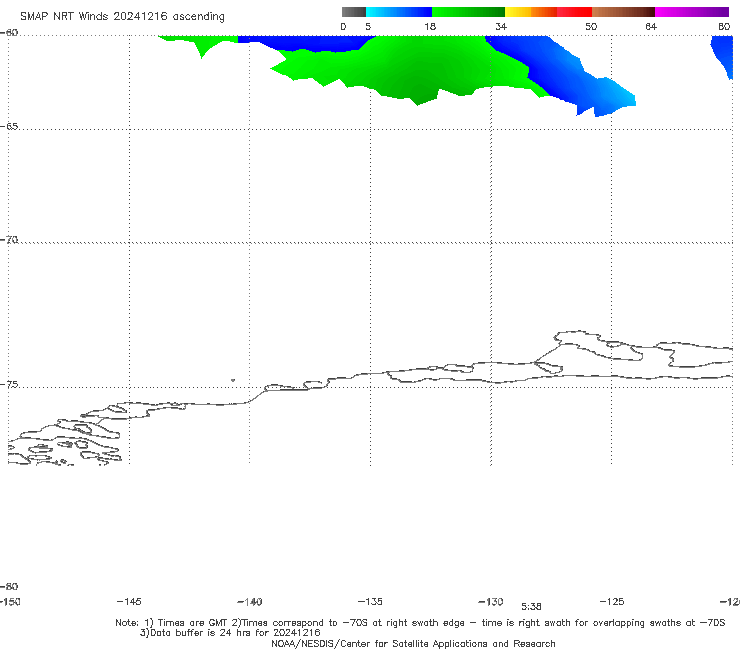Click the color scale label '64'

651,26
